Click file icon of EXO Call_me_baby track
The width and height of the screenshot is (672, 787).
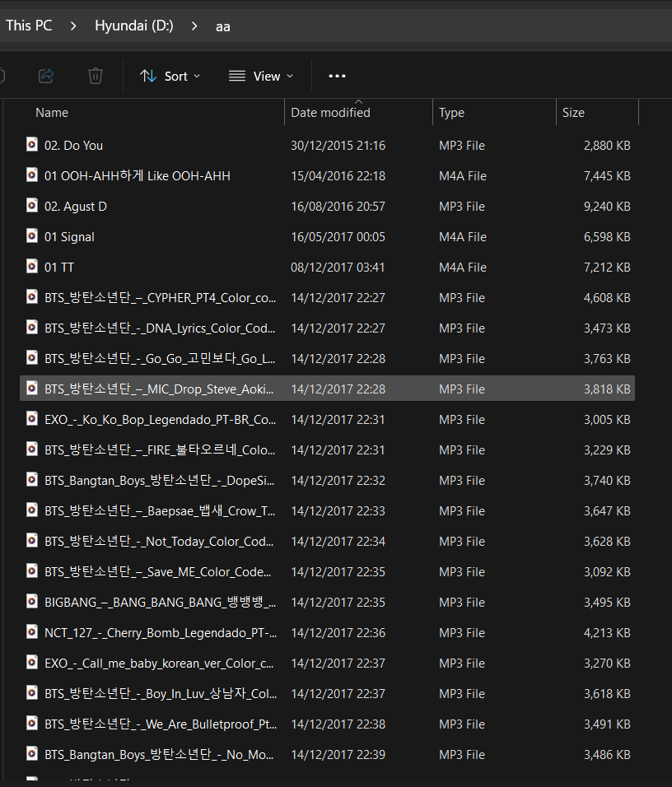[x=32, y=663]
